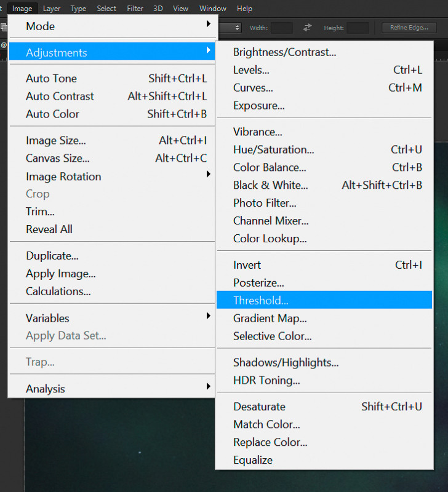
Task: Open the Layer menu
Action: [x=52, y=9]
